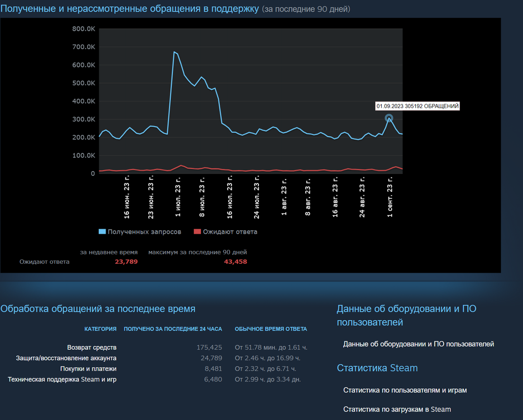Click the '23 июн. 23 г.' axis date
Image resolution: width=523 pixels, height=420 pixels.
click(x=151, y=197)
